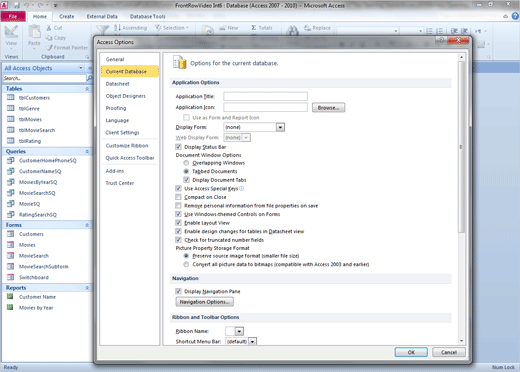Switch to the Create ribbon tab
This screenshot has height=372, width=520.
[67, 16]
